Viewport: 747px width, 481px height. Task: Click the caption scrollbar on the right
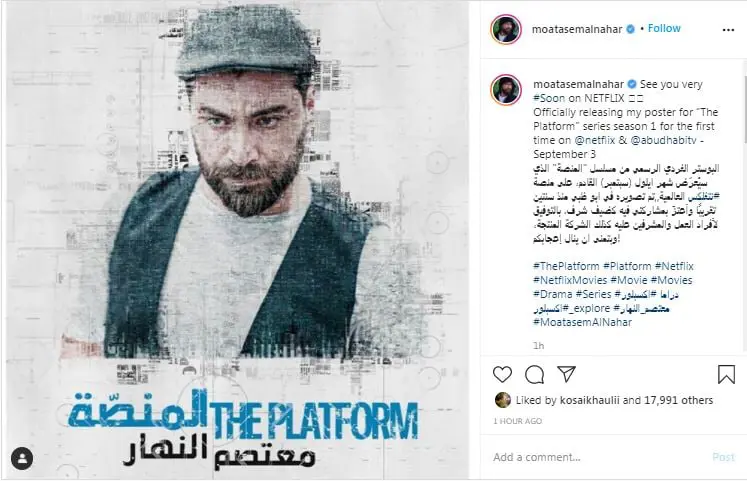744,102
